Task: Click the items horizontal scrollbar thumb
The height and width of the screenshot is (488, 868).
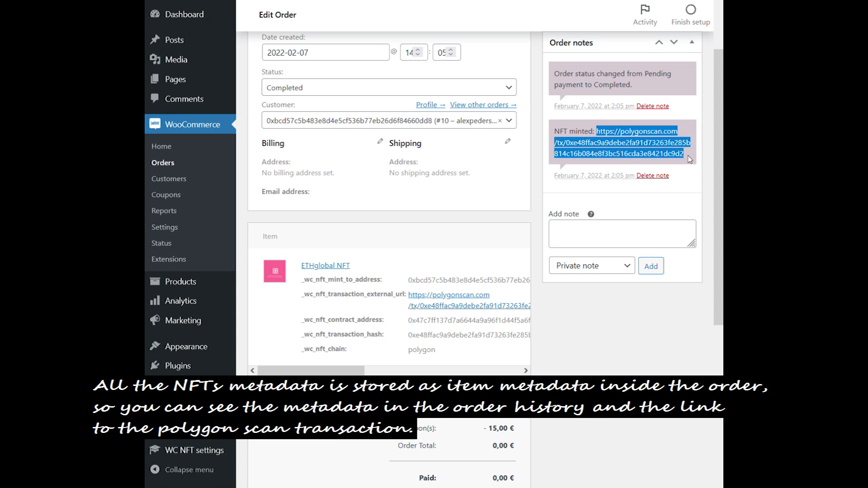Action: [x=311, y=371]
